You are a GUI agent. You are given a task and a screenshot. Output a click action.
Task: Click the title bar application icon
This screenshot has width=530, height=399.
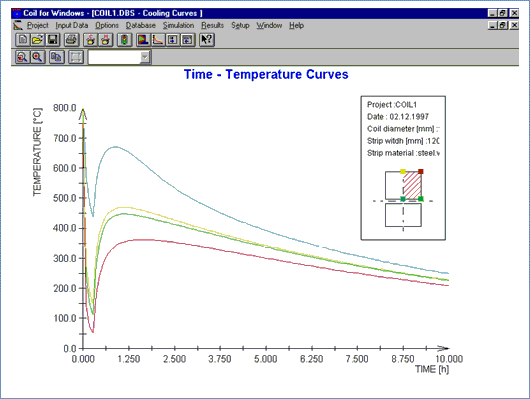coord(16,13)
